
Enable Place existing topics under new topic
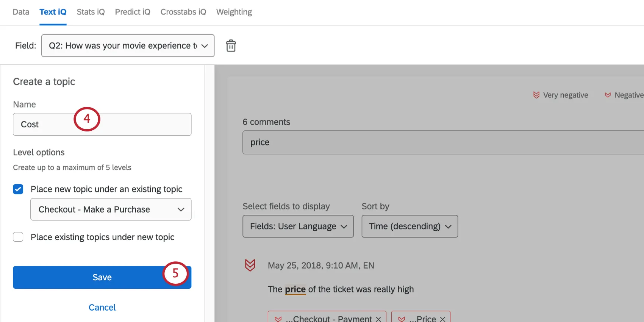click(x=18, y=237)
